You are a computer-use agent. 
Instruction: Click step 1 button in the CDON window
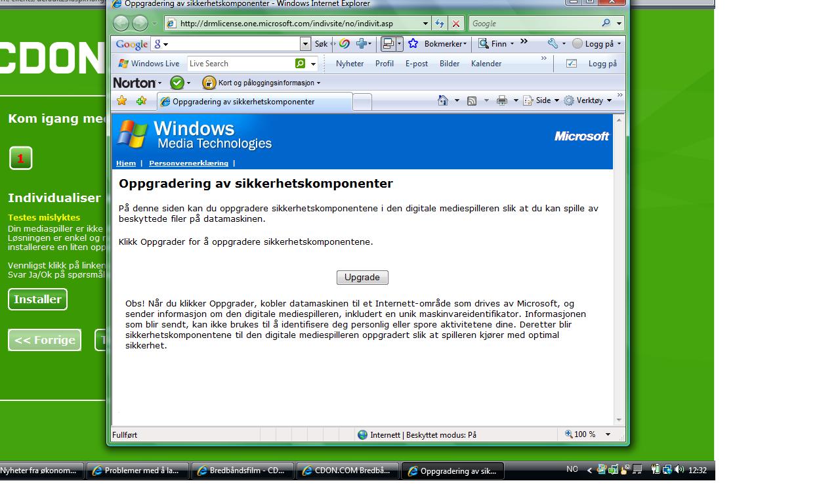pyautogui.click(x=20, y=158)
